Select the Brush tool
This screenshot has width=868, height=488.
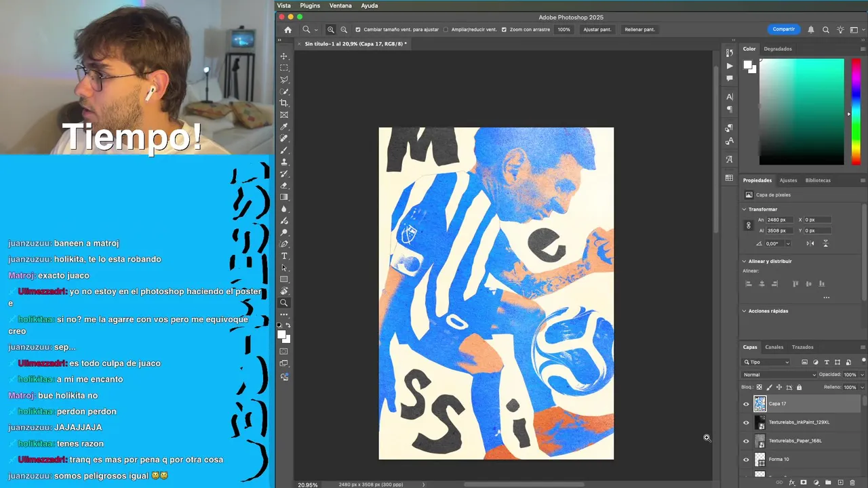point(284,150)
